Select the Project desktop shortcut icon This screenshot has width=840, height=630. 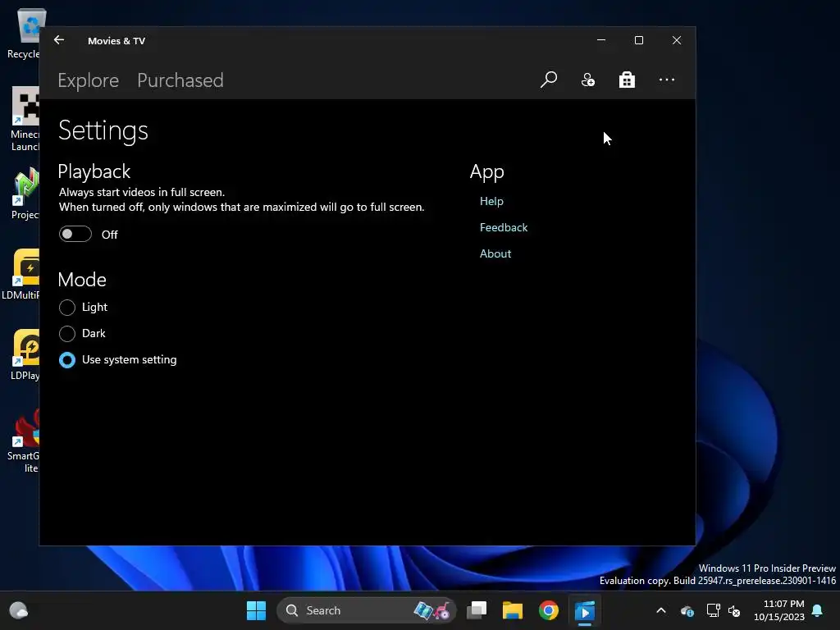tap(25, 194)
